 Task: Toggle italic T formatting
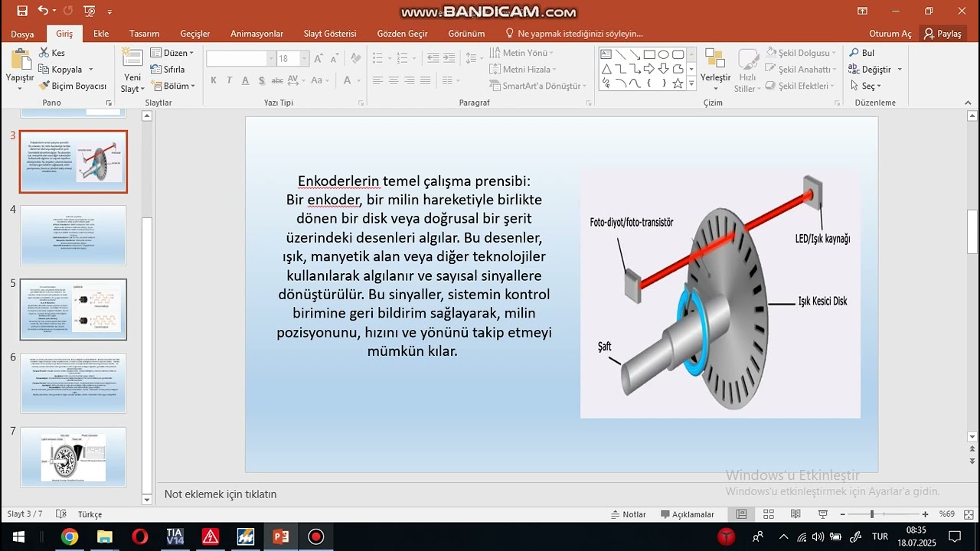point(229,80)
